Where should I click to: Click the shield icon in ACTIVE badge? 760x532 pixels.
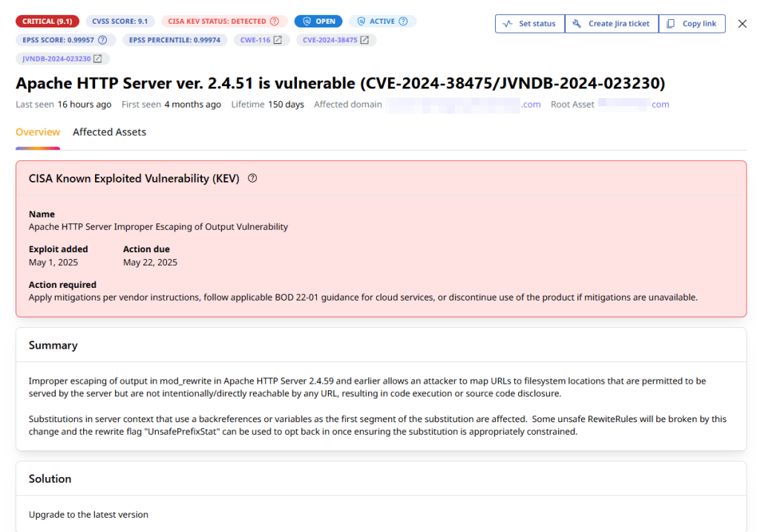point(361,22)
